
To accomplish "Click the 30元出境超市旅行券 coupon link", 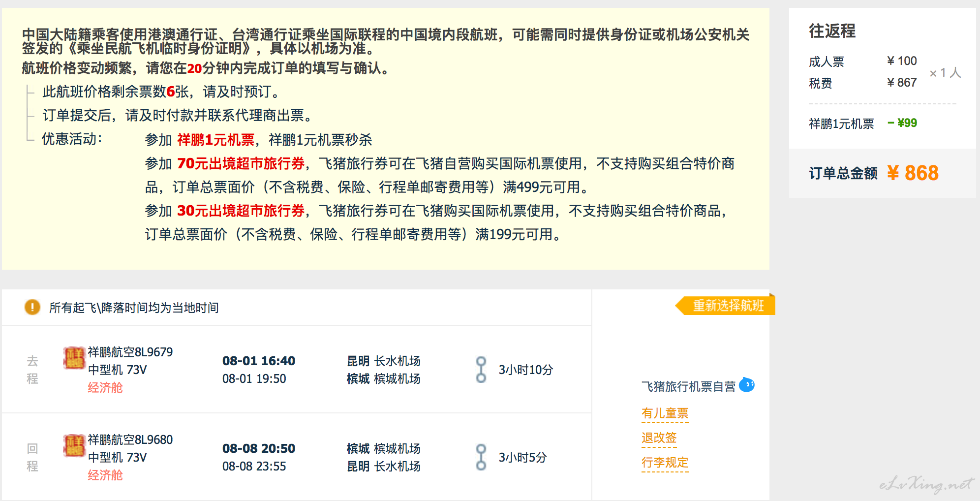I will 241,211.
